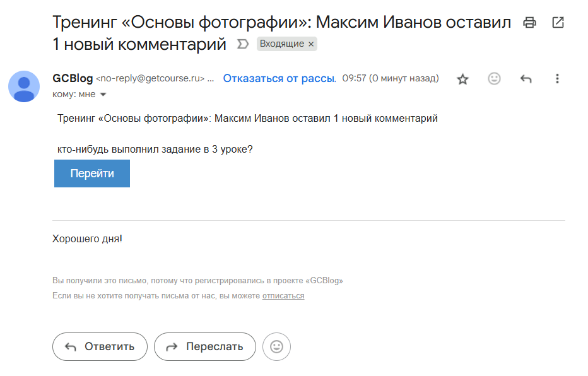Click the Хорошего дня! text

(x=87, y=239)
